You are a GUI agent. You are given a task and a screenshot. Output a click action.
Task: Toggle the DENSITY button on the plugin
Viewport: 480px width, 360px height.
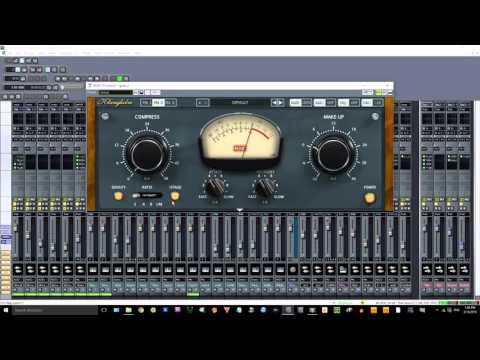[x=118, y=196]
